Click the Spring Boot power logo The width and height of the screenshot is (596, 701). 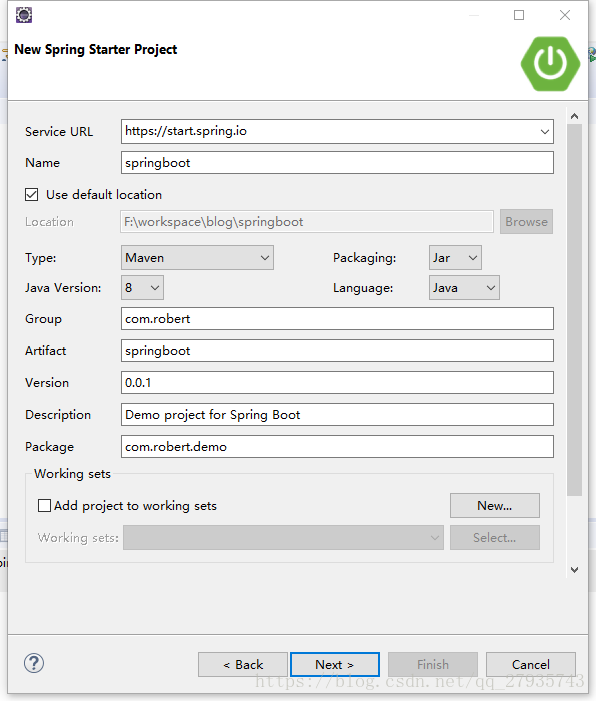point(550,64)
